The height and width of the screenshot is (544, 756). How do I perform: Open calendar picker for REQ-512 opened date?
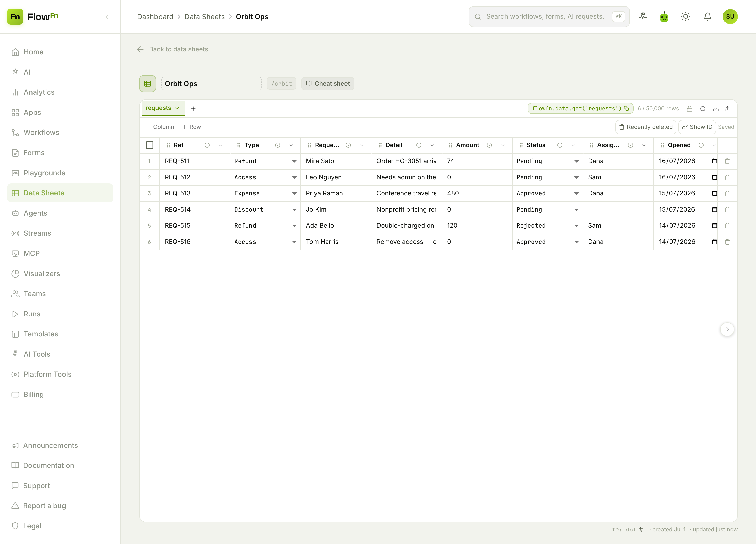pos(714,177)
